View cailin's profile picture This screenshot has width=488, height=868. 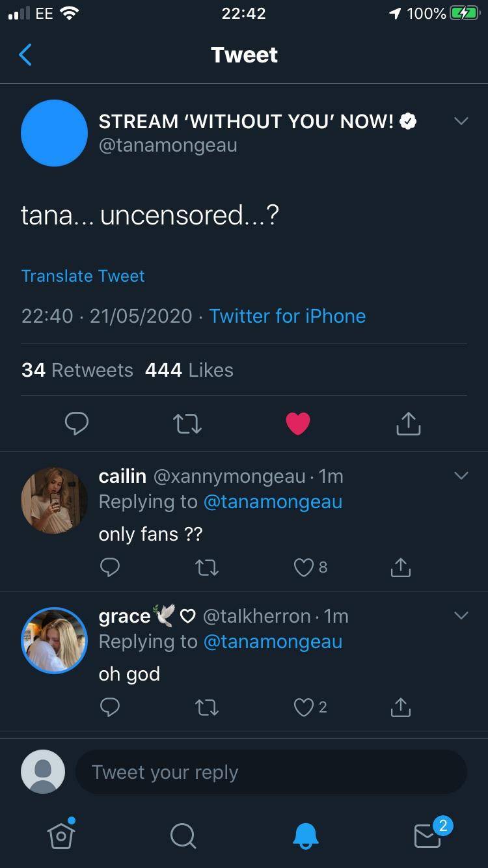(x=54, y=500)
